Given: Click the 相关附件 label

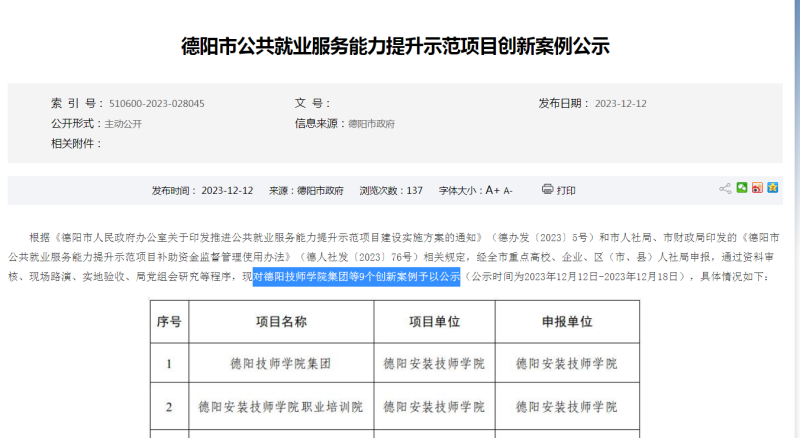Looking at the screenshot, I should pyautogui.click(x=76, y=144).
